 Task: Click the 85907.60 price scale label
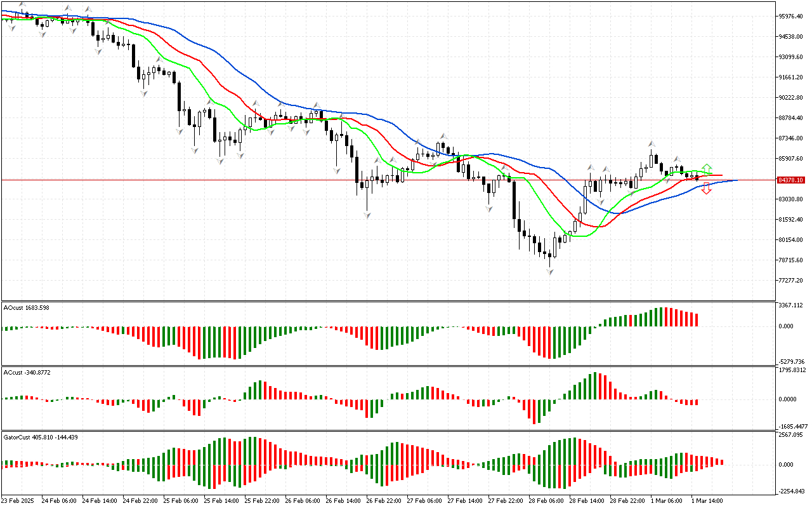coord(790,159)
